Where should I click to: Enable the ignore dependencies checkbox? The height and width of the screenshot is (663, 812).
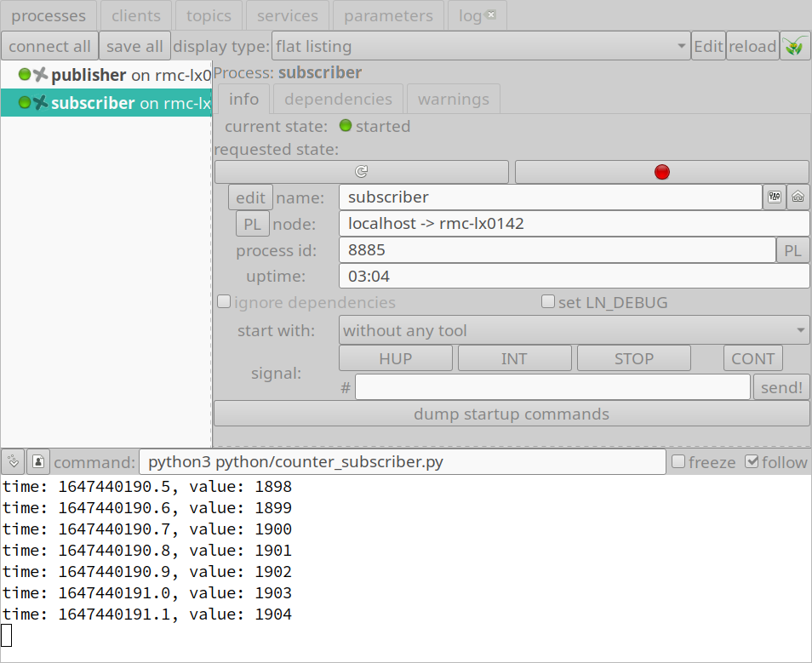[224, 301]
